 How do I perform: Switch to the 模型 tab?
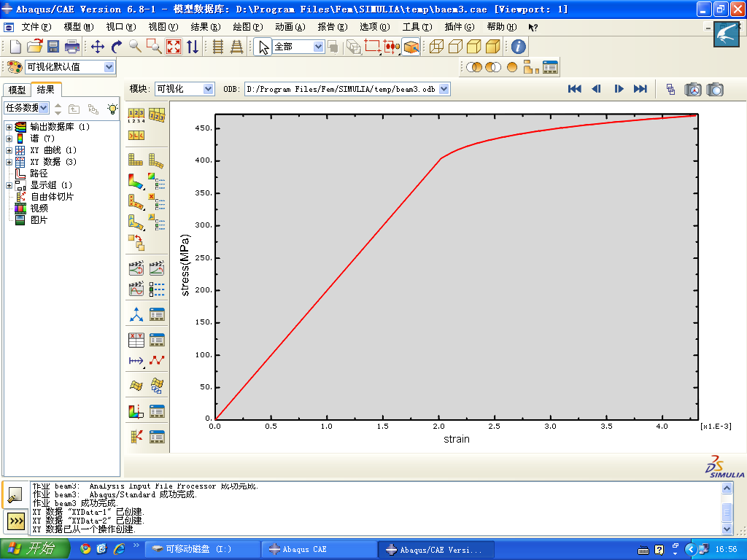[x=17, y=90]
